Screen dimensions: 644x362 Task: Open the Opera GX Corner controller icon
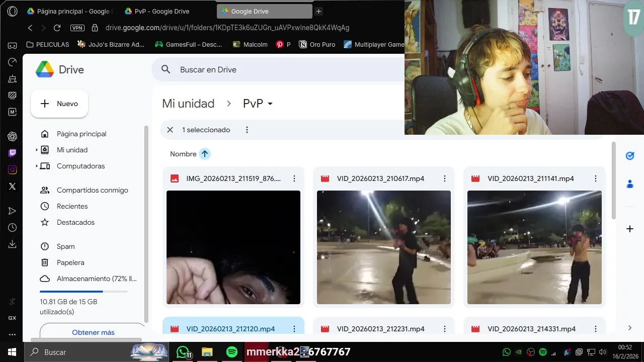[12, 45]
